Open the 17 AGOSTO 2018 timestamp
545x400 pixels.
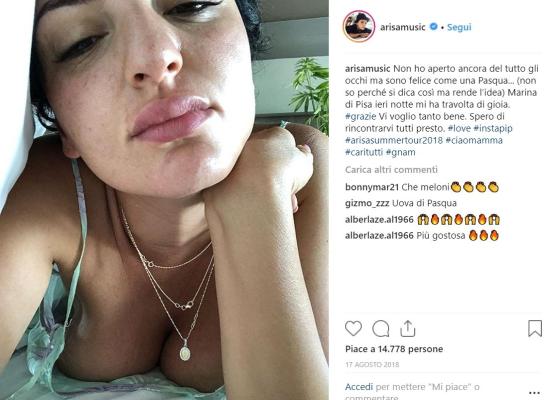[372, 365]
